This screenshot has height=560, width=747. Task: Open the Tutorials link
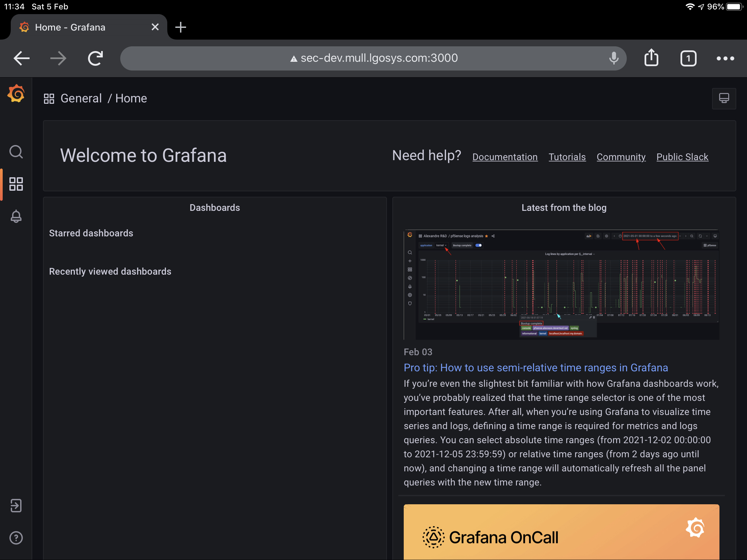click(x=567, y=157)
